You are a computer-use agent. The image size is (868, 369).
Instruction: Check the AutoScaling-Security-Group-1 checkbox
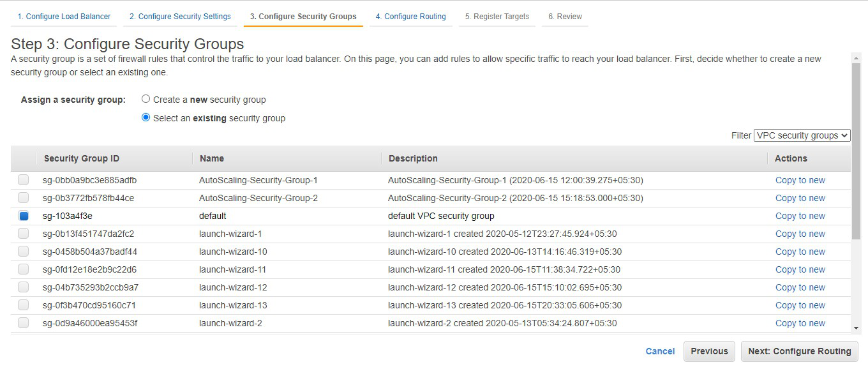[24, 180]
